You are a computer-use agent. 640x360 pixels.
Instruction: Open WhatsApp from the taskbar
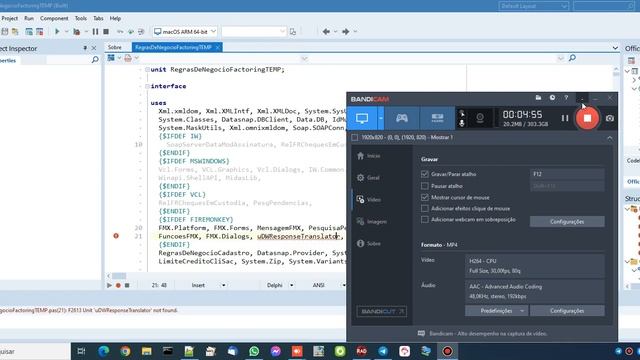254,351
